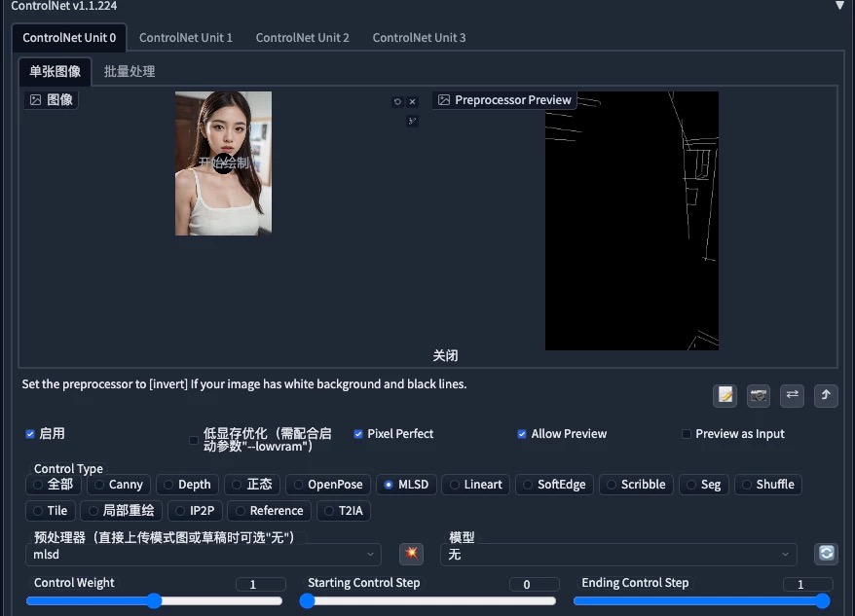The width and height of the screenshot is (855, 616).
Task: Open the sketch pencil tool below the image
Action: point(412,121)
